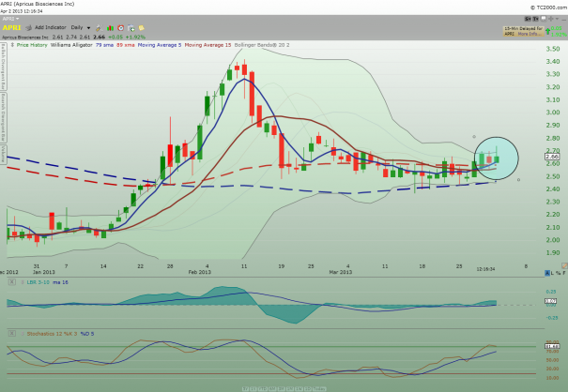Close the Stochastics indicator pane
568x392 pixels.
point(12,333)
